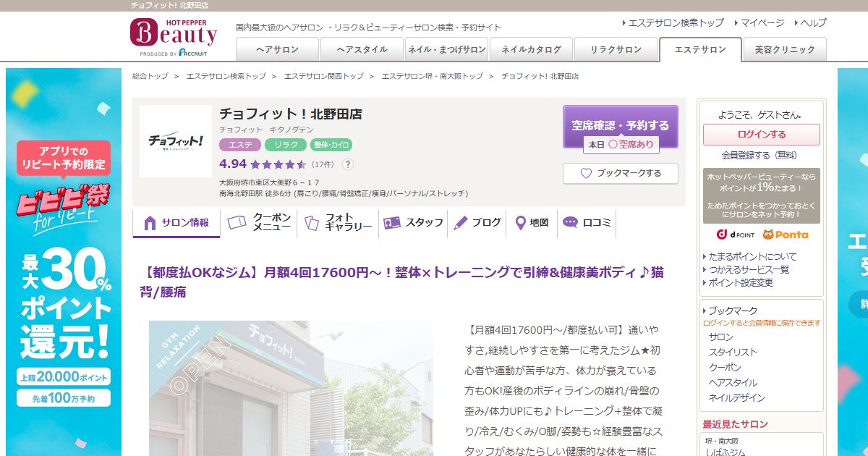Open the ヘアスタイル tab
Viewport: 868px width, 456px height.
(362, 49)
